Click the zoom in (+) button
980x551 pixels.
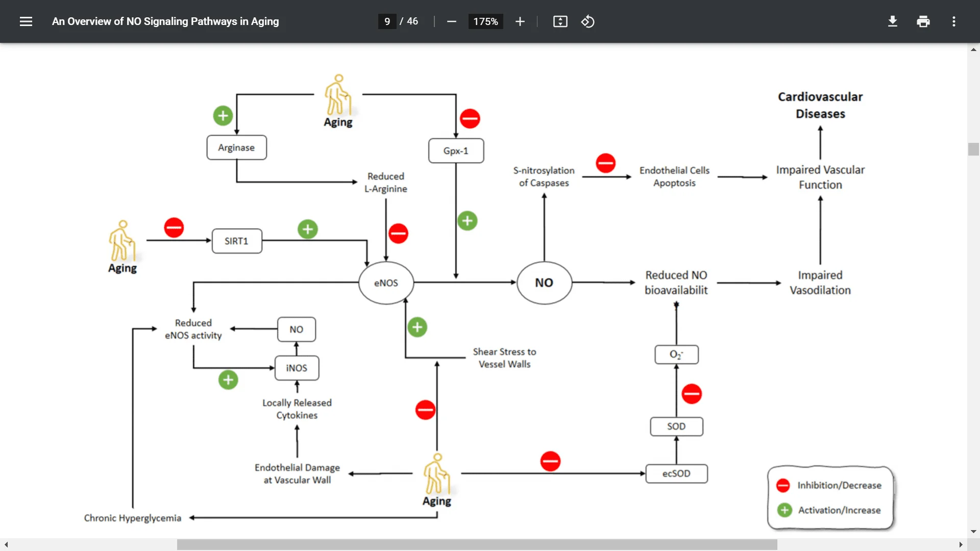coord(519,21)
